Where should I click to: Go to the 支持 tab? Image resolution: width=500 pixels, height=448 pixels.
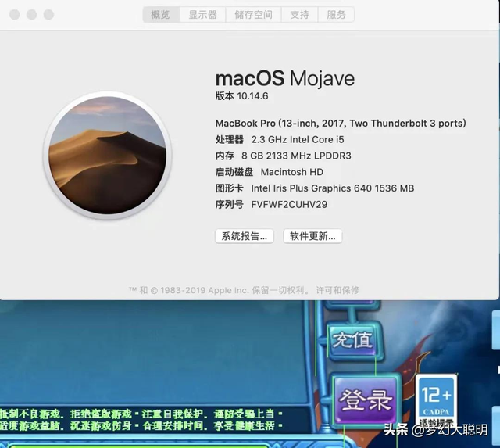click(x=299, y=15)
